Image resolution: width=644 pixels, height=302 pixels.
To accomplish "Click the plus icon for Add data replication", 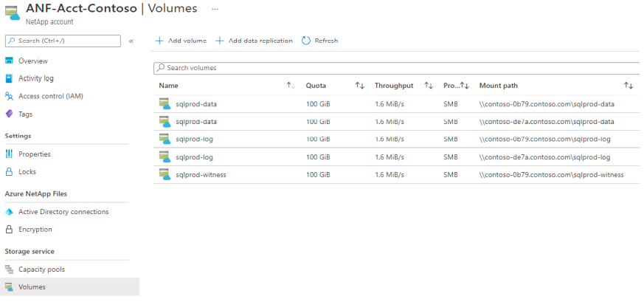I will point(220,41).
